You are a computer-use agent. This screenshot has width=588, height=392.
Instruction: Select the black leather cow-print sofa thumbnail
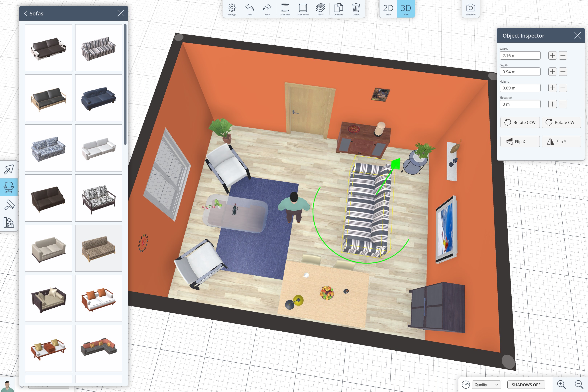click(48, 48)
